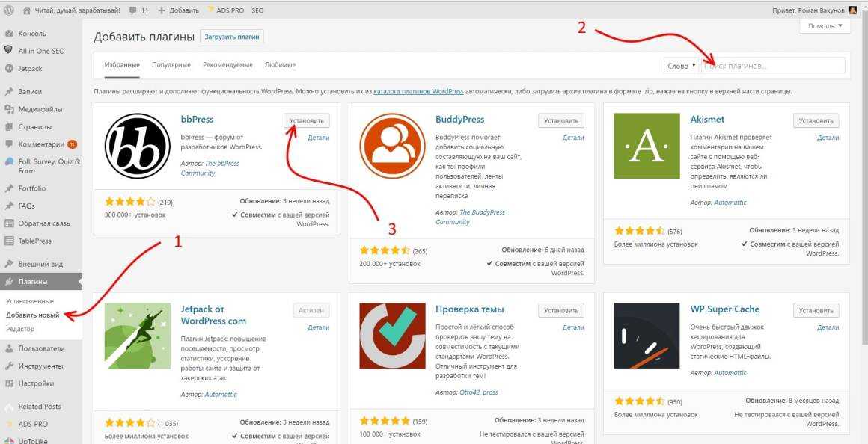The height and width of the screenshot is (444, 868).
Task: Click the user avatar next to Роман Вакунов
Action: (x=852, y=10)
